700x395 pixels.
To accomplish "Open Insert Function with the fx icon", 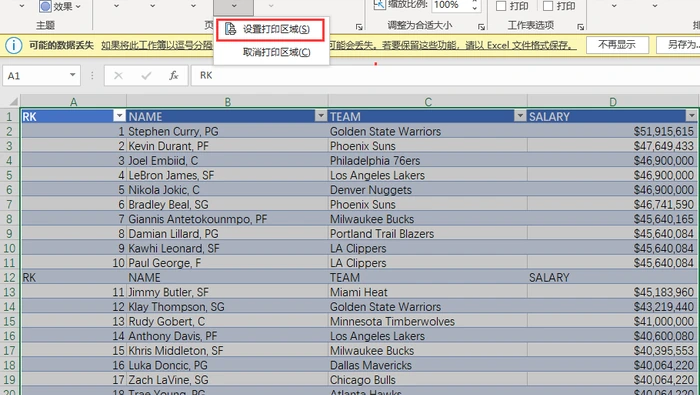I will point(174,76).
